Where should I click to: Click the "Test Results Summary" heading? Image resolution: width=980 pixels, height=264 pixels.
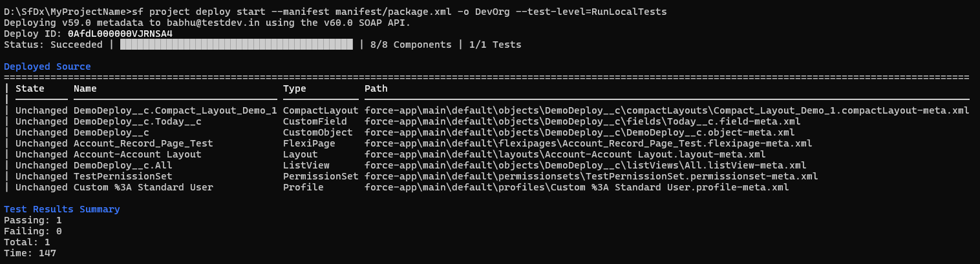(x=61, y=209)
